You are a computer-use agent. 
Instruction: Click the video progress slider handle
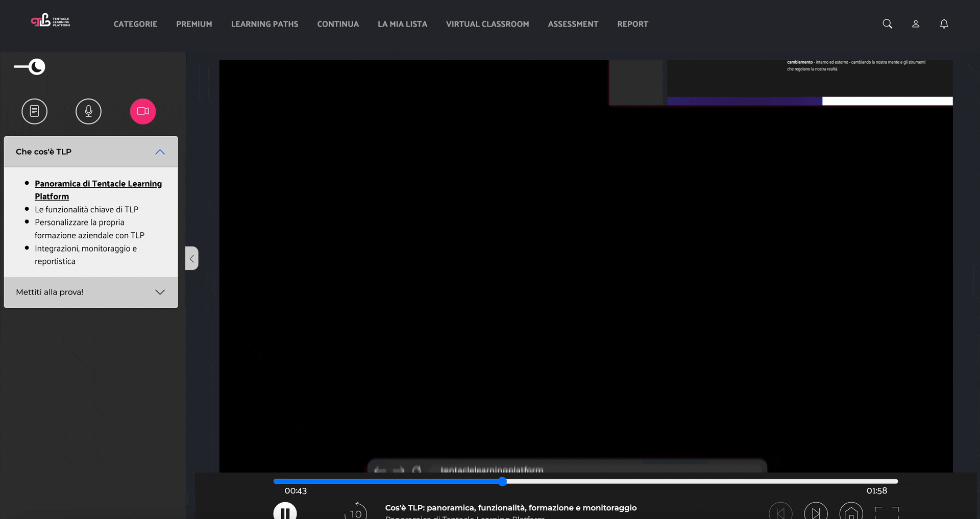tap(503, 481)
